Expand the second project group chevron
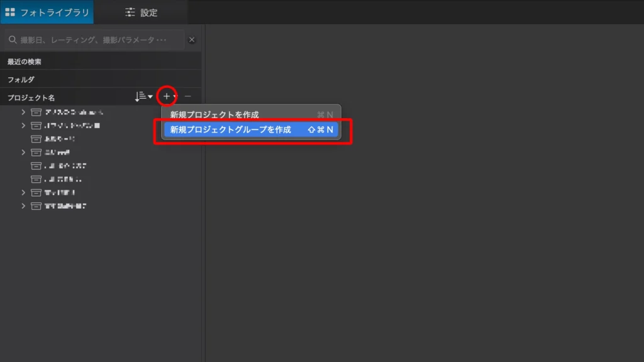 point(23,126)
